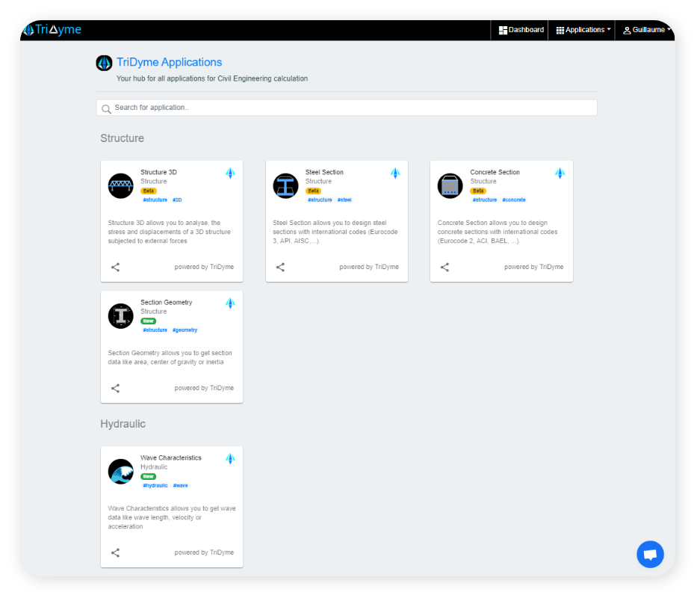Share the Structure 3D application
700x601 pixels.
point(115,267)
